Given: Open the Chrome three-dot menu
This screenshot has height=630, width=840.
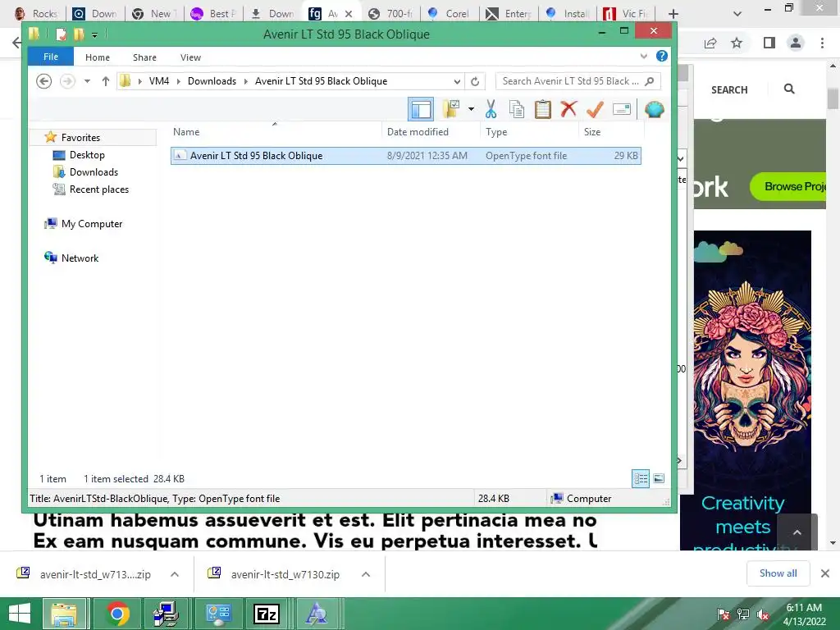Looking at the screenshot, I should point(822,43).
